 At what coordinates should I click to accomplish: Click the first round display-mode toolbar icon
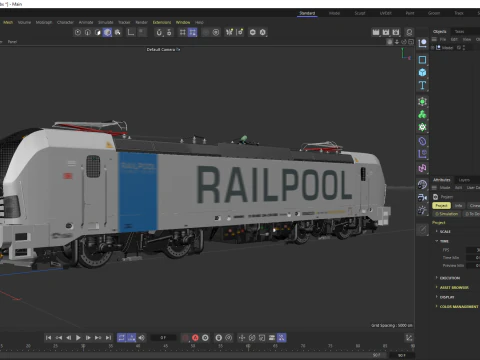point(78,32)
